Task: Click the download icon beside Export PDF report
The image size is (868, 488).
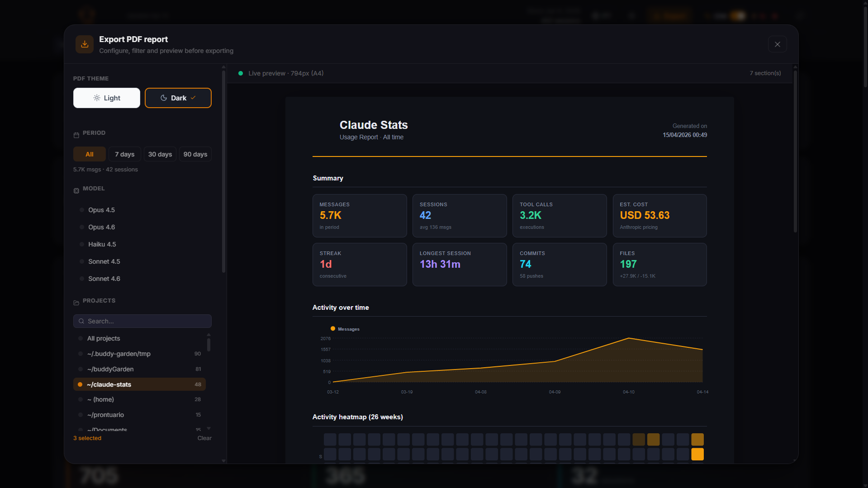Action: pyautogui.click(x=84, y=44)
